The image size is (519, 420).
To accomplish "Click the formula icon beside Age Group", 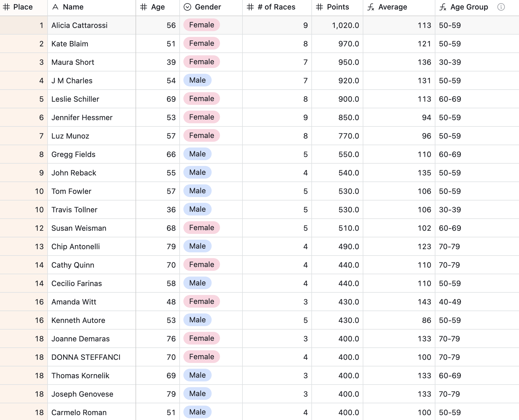I will [443, 7].
